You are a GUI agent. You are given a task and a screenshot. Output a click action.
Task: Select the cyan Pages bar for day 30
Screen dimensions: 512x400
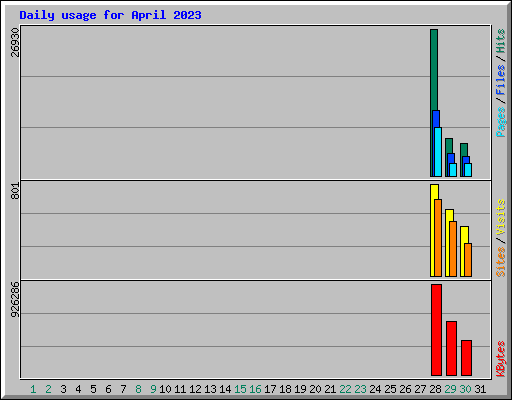coord(468,170)
